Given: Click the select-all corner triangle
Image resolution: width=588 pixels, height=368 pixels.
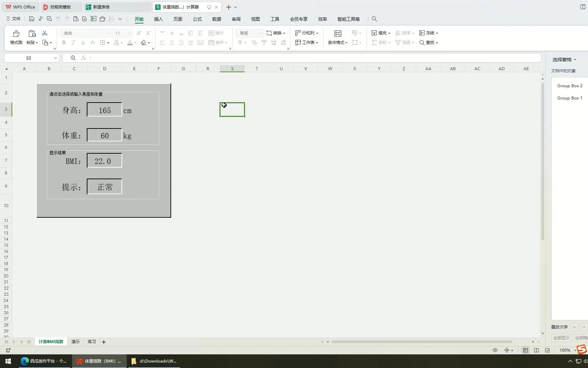Looking at the screenshot, I should click(6, 69).
